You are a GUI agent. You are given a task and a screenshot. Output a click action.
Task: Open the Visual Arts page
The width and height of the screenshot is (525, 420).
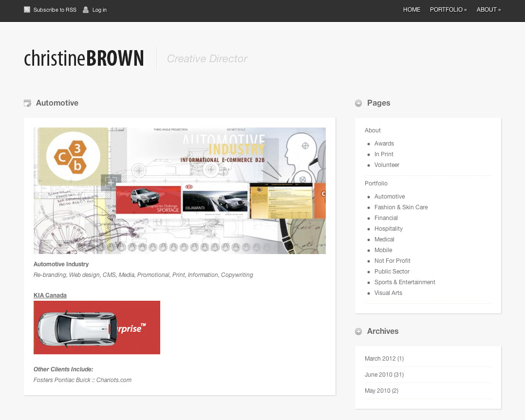pos(388,293)
